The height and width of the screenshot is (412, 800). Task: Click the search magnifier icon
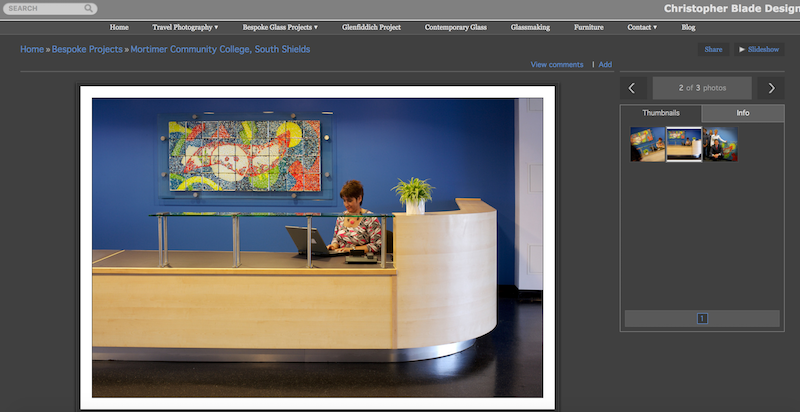pos(89,8)
